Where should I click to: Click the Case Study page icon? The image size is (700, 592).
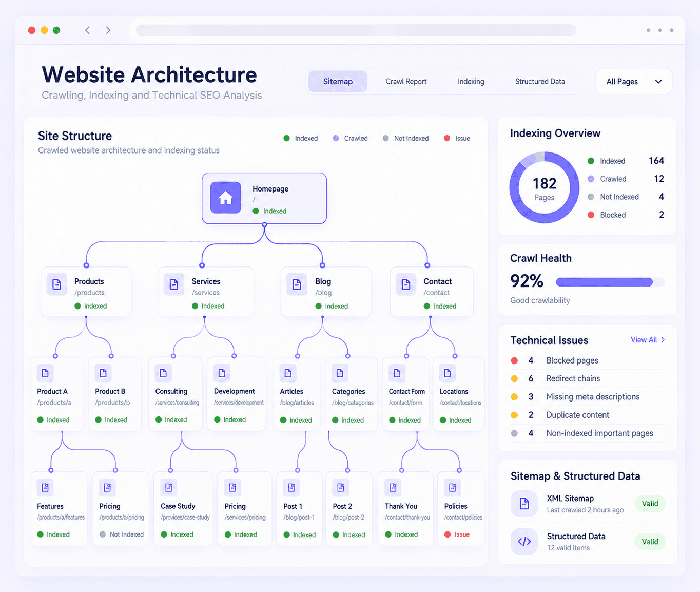169,487
